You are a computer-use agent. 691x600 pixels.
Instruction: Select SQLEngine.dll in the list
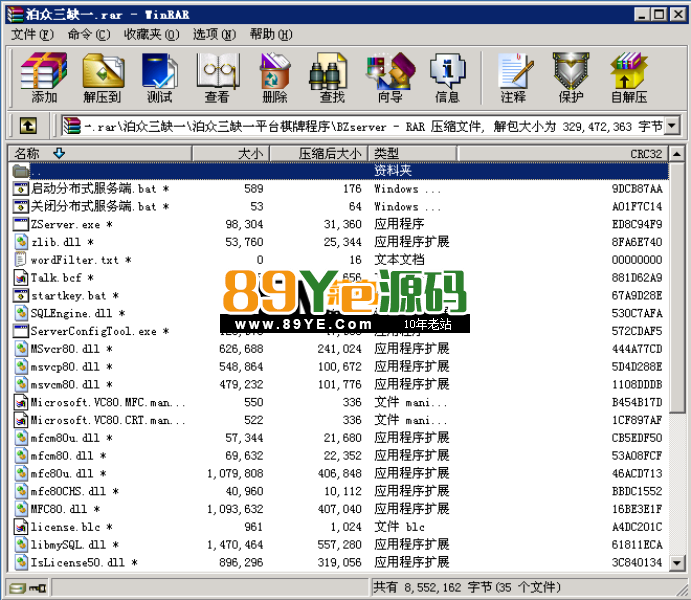tap(338, 313)
